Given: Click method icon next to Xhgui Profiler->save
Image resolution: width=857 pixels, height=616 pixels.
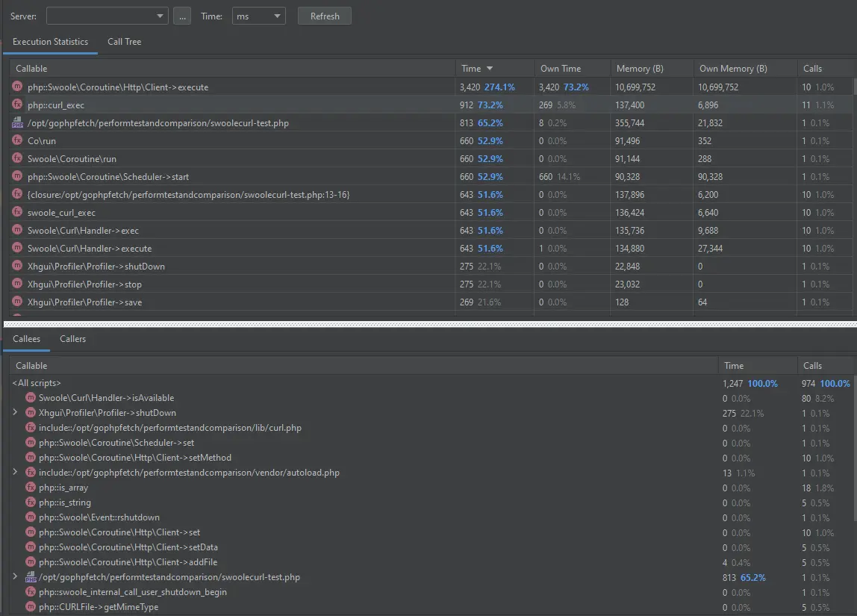Looking at the screenshot, I should pyautogui.click(x=18, y=302).
